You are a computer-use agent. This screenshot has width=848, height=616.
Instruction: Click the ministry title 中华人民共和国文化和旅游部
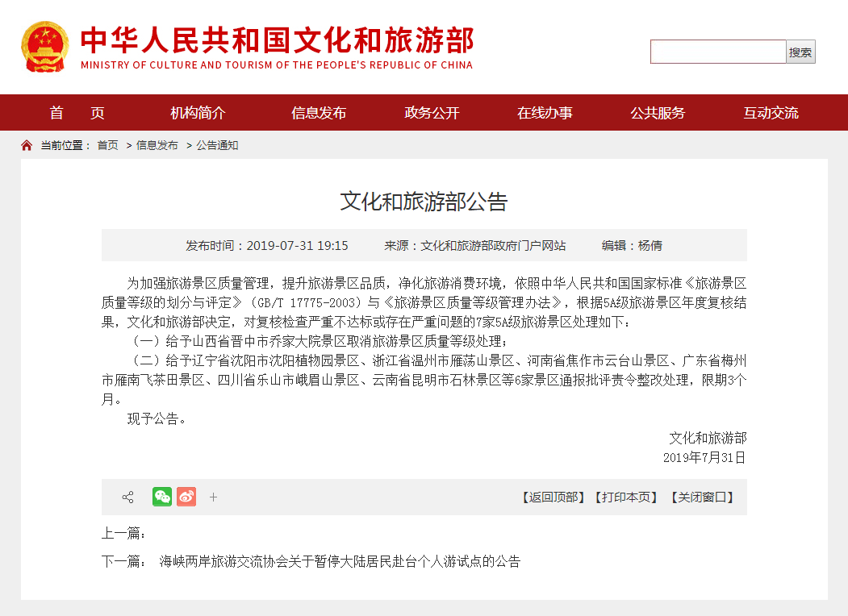278,40
